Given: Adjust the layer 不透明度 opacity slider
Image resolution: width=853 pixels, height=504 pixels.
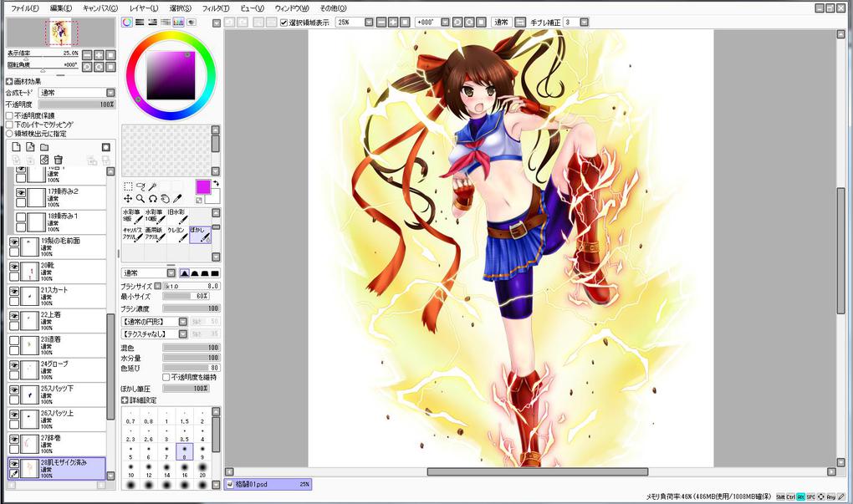Looking at the screenshot, I should 77,104.
